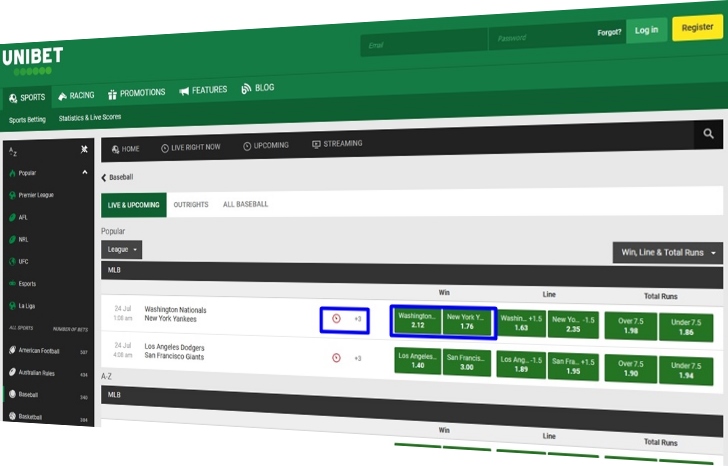This screenshot has height=466, width=728.
Task: Show Upcoming events
Action: pos(266,146)
